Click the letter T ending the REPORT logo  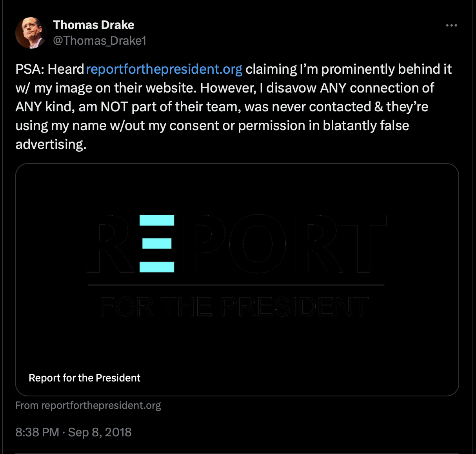pos(363,243)
